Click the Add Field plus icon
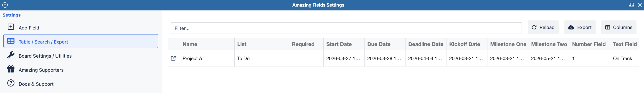 point(11,27)
